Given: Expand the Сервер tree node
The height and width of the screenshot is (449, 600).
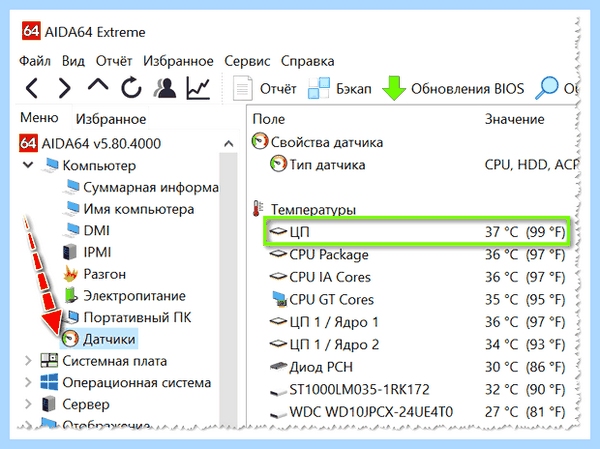Looking at the screenshot, I should tap(28, 404).
